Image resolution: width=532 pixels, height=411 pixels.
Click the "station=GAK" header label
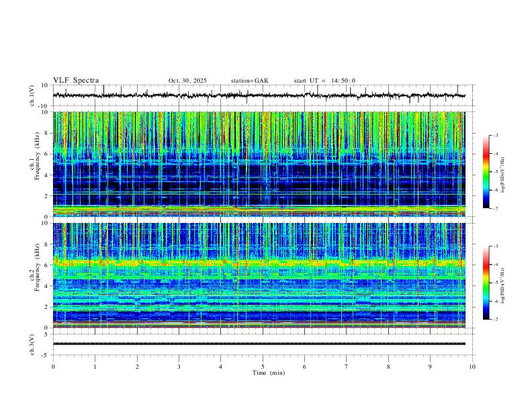[249, 81]
